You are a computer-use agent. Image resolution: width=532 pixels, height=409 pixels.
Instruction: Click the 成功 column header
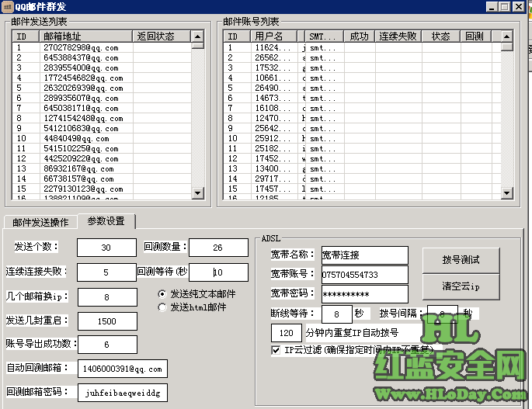click(x=360, y=36)
